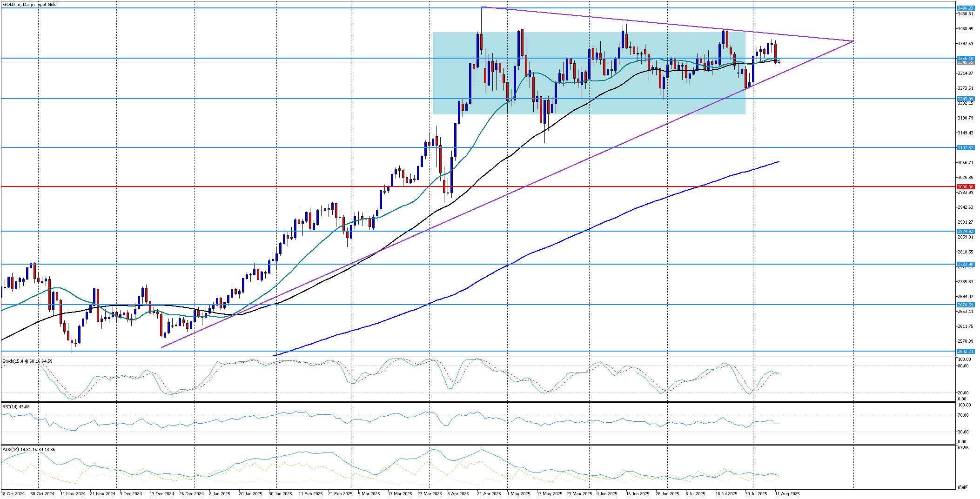Click the 8 Apr 2025 date label

coord(458,493)
